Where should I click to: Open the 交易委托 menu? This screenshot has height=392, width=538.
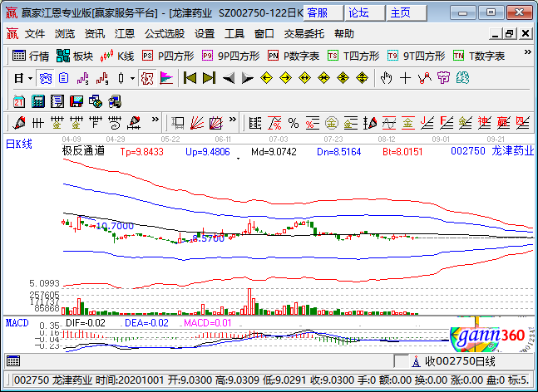pos(304,34)
